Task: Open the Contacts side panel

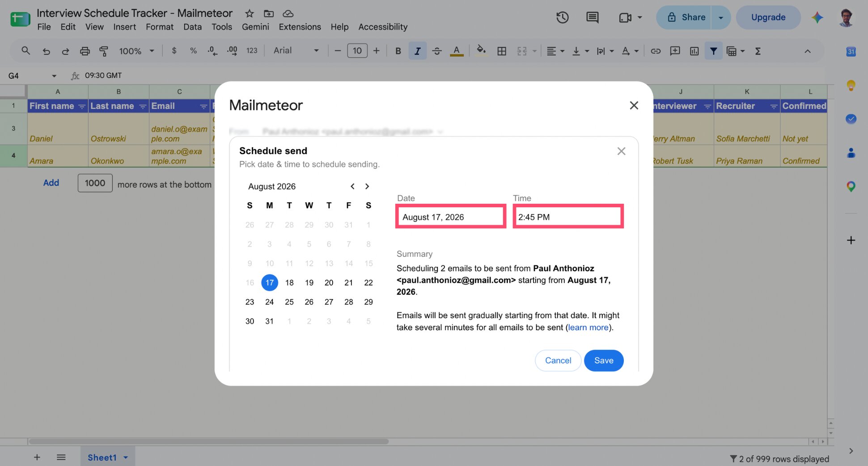Action: (851, 153)
